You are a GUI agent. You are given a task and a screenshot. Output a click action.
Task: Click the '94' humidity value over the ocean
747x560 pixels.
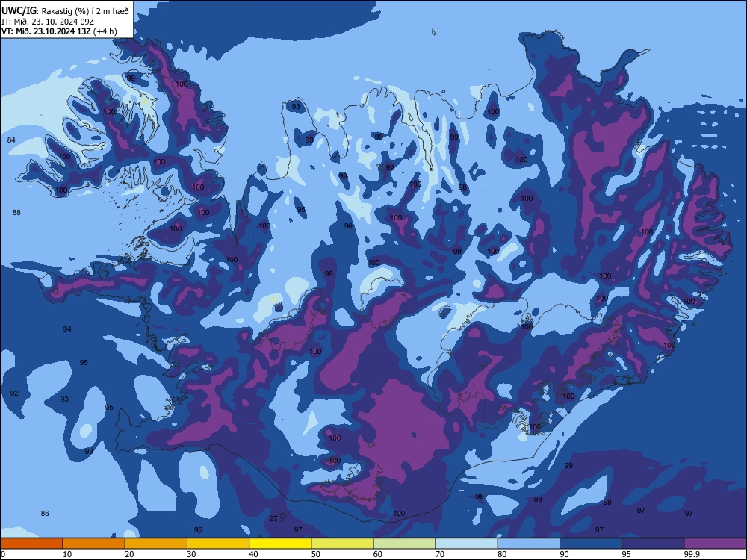coord(67,329)
